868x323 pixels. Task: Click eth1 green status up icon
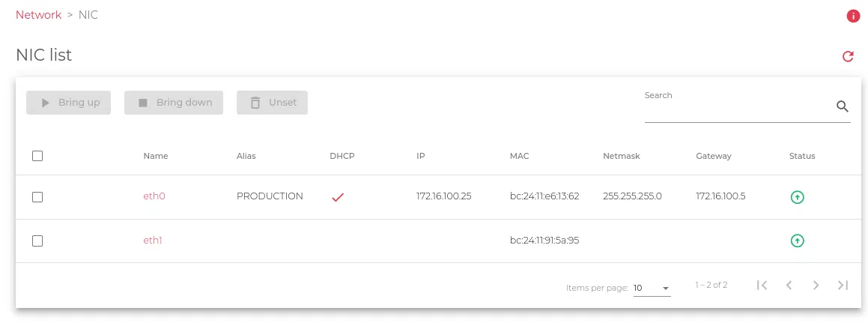[x=798, y=241]
